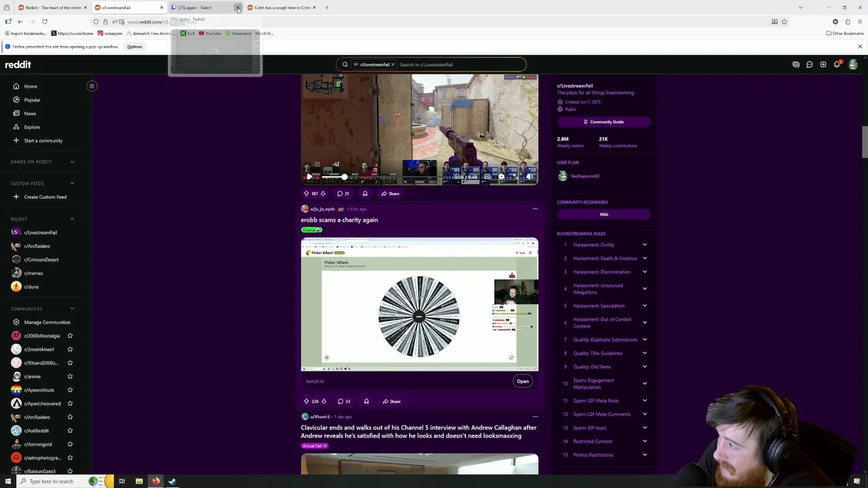
Task: Play the video in the top post
Action: pos(309,177)
